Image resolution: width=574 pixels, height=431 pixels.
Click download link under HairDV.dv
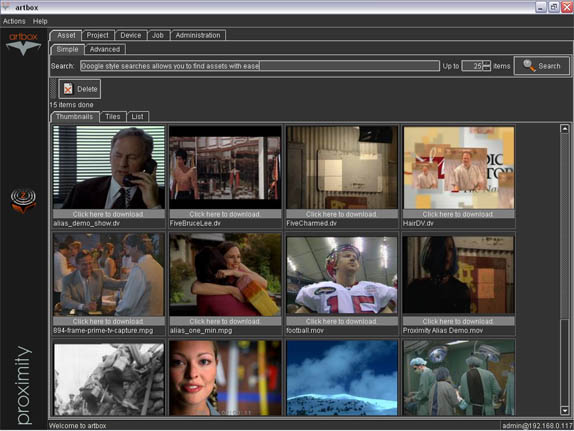[459, 214]
